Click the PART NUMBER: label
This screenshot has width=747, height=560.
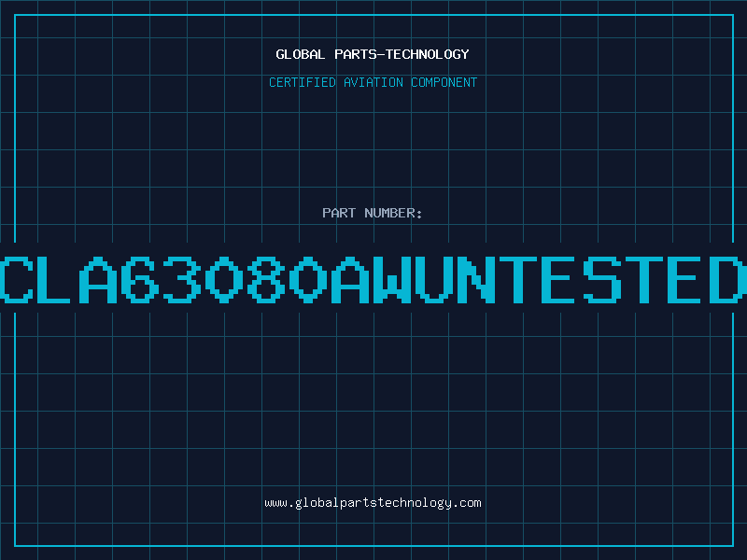pos(373,213)
